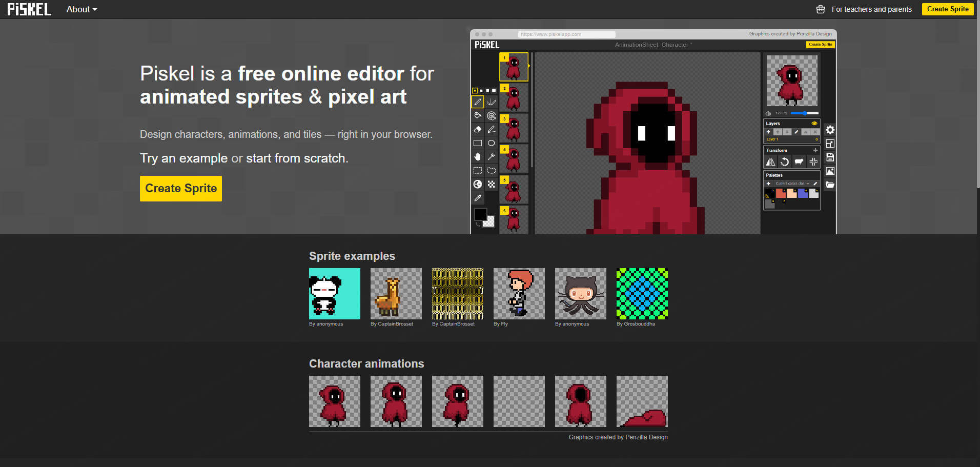Open the 'Current colors' palette dropdown in preview
The image size is (980, 467).
(x=792, y=184)
